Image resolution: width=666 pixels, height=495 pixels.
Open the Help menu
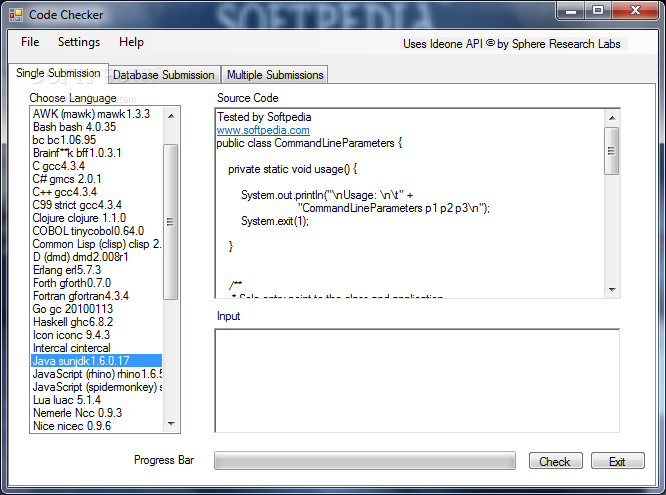coord(131,42)
